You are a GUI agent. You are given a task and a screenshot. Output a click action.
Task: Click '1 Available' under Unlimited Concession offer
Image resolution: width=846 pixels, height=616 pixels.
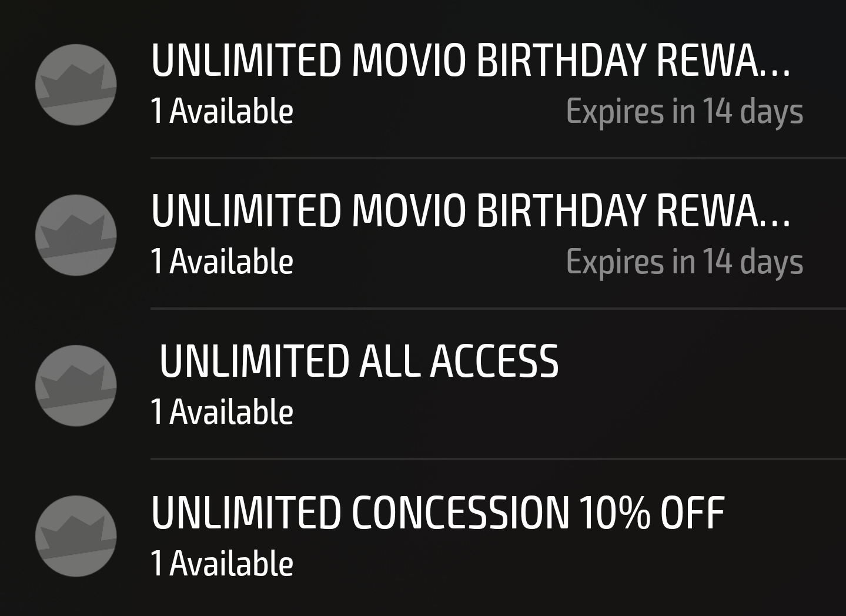(x=222, y=562)
